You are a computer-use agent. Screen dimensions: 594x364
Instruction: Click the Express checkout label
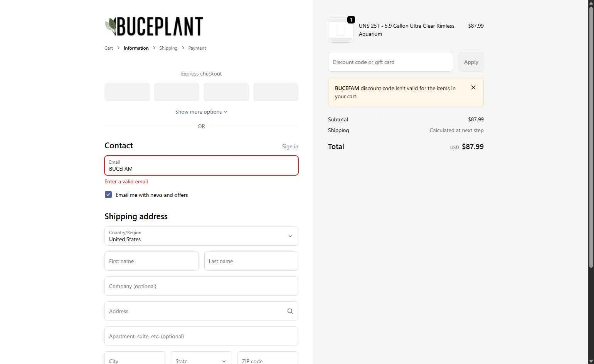[x=201, y=74]
